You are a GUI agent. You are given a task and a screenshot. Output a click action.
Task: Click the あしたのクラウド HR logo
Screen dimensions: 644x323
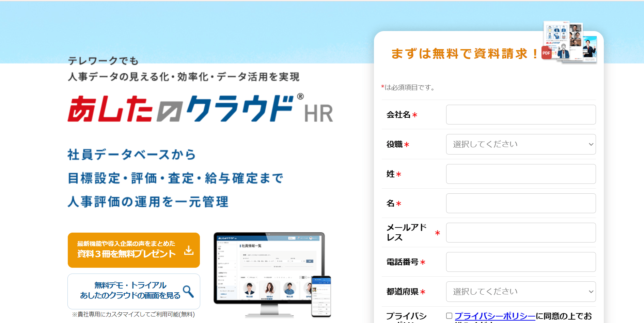(200, 108)
